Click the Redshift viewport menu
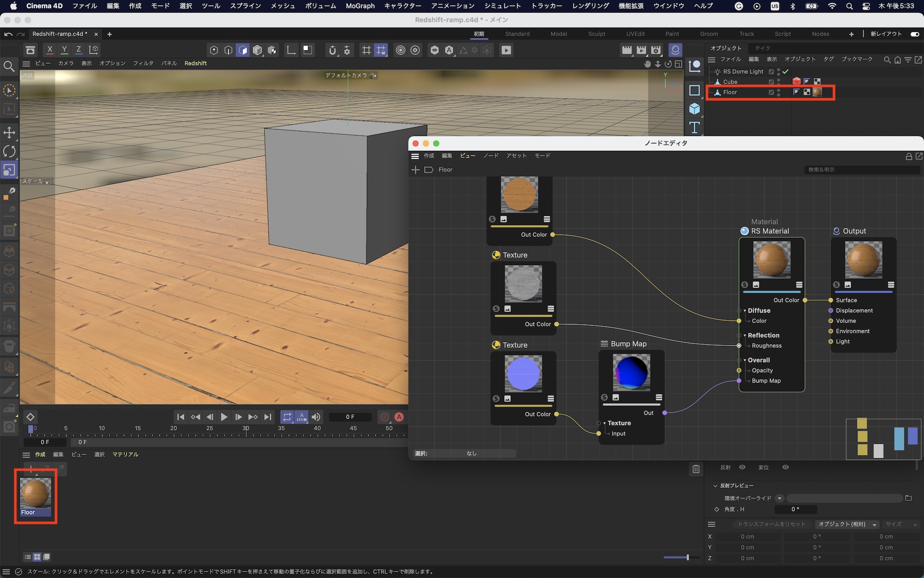Screen dimensions: 924x578 195,63
